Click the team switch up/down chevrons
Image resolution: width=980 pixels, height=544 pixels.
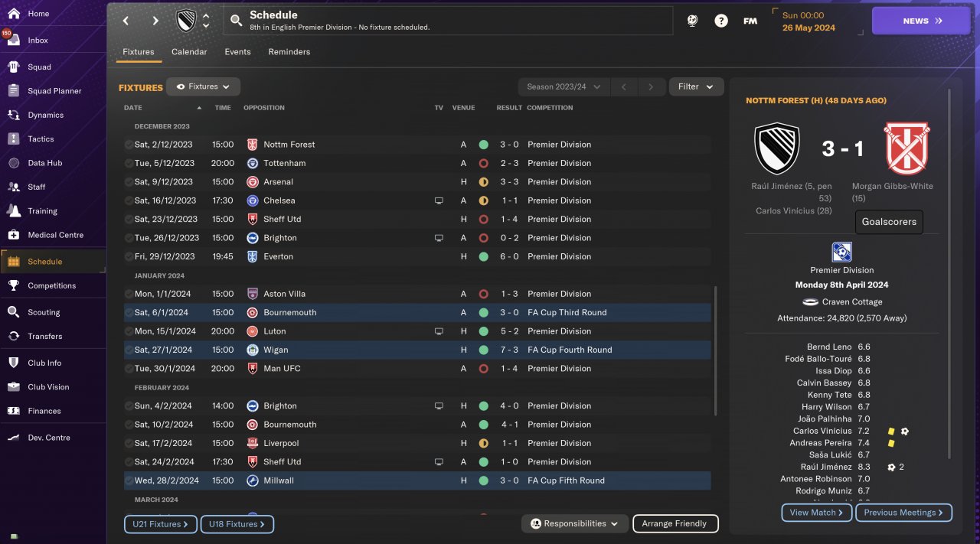coord(206,21)
